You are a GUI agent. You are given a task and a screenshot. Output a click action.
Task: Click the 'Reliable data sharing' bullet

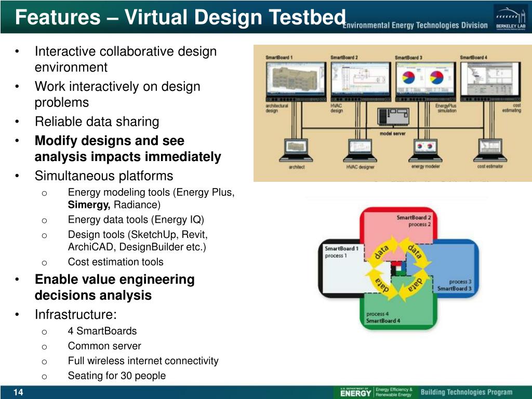click(97, 122)
